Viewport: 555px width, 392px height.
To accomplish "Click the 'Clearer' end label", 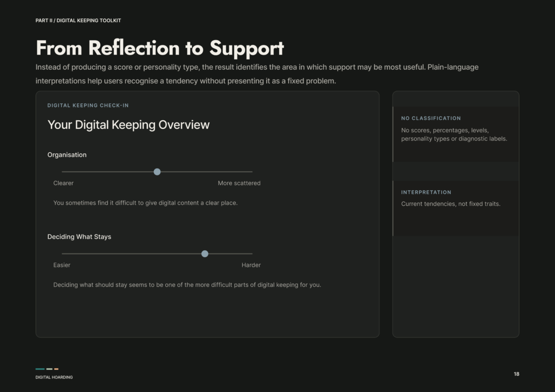I will 63,183.
